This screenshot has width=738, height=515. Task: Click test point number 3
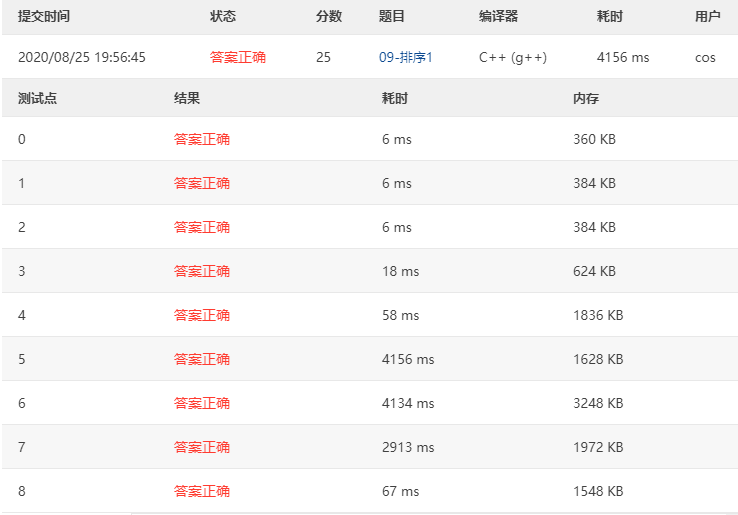[x=22, y=271]
